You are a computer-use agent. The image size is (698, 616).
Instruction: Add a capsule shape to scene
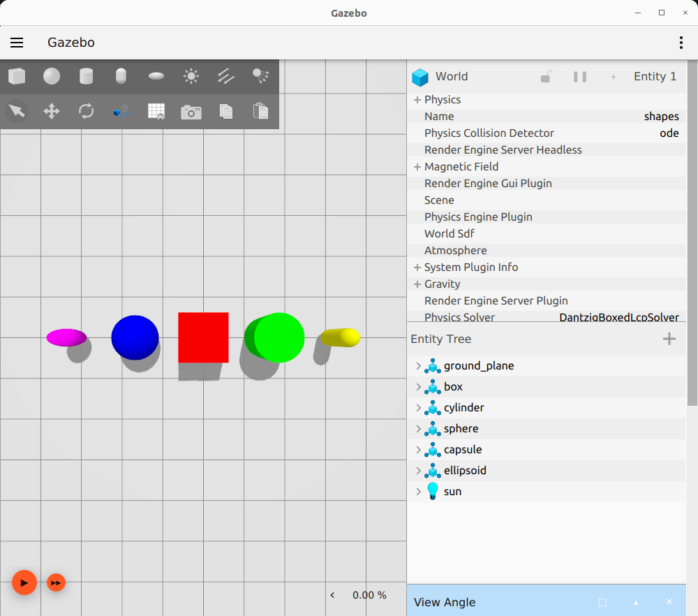click(121, 76)
